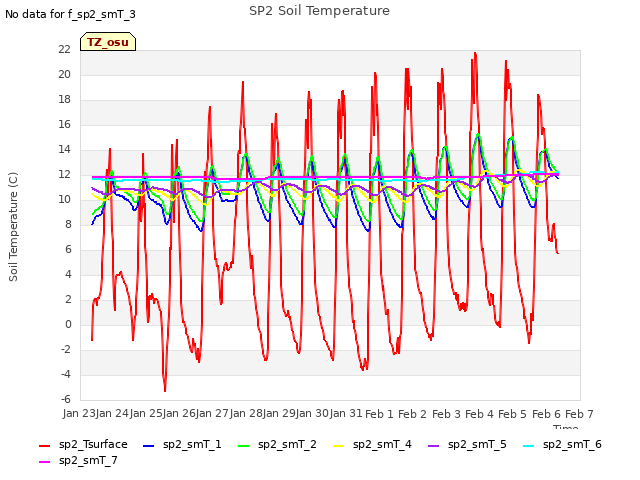This screenshot has height=480, width=640.
Task: Click the 10 y-axis tick label
Action: [x=64, y=200]
